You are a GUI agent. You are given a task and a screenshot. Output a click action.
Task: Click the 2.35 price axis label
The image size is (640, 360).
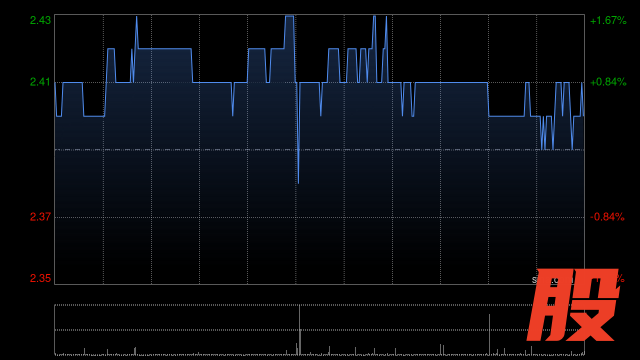[40, 278]
